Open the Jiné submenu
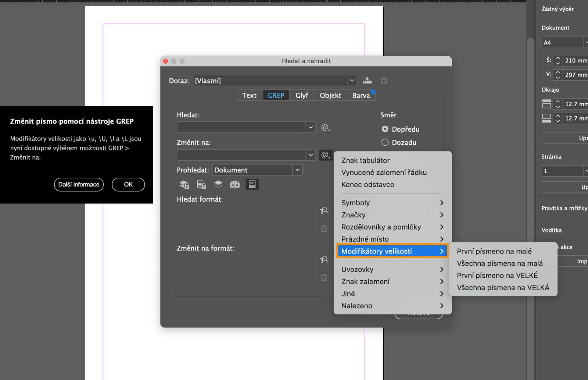Image resolution: width=588 pixels, height=380 pixels. coord(392,294)
